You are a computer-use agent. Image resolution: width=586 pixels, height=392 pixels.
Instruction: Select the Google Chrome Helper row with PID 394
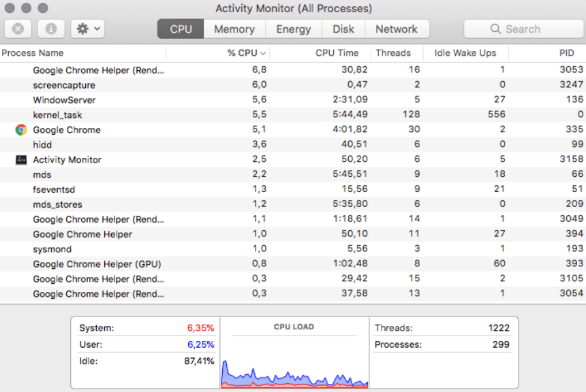click(x=293, y=234)
